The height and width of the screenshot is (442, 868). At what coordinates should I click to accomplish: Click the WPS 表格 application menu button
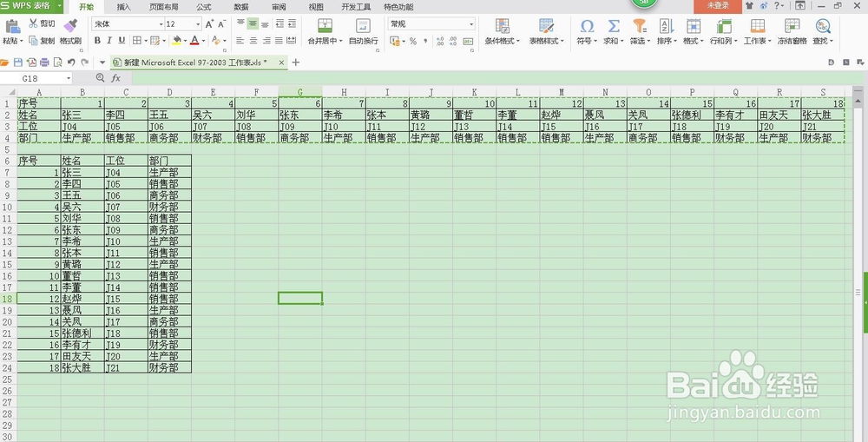(x=31, y=6)
